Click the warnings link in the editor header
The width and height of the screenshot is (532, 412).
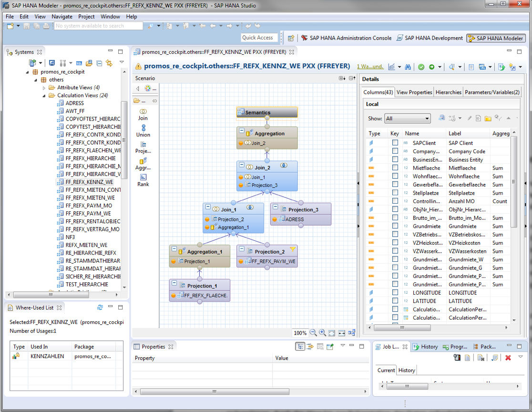pos(370,67)
